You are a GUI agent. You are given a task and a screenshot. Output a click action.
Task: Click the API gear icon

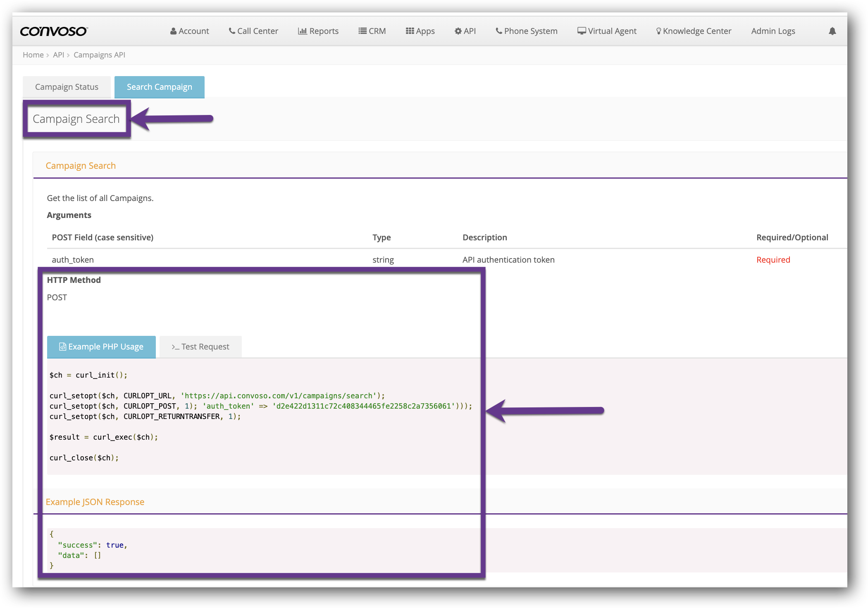(458, 31)
